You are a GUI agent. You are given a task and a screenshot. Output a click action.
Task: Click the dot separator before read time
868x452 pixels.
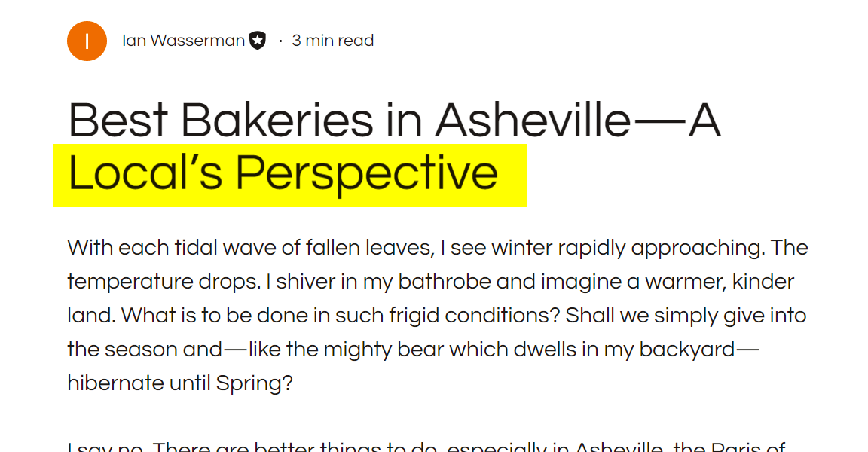click(x=280, y=41)
